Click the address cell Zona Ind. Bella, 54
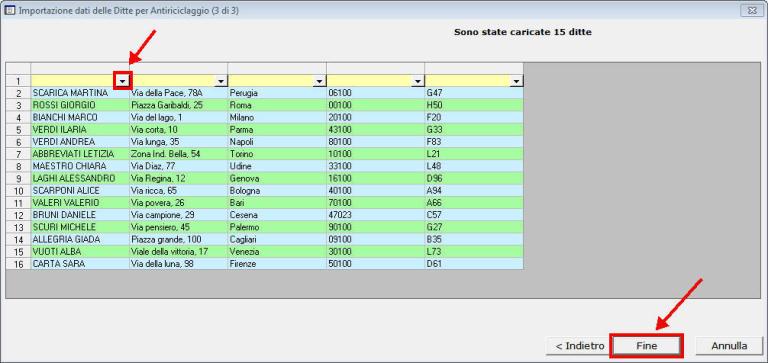 coord(178,154)
